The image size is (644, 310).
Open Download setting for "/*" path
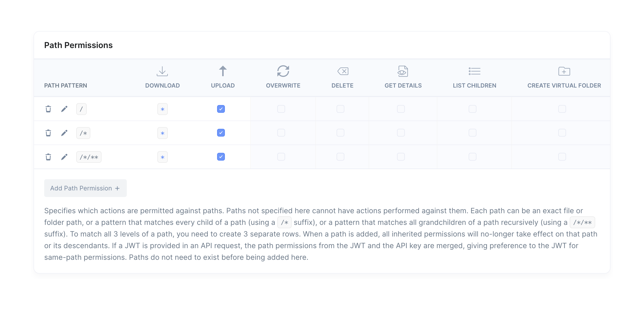point(162,133)
